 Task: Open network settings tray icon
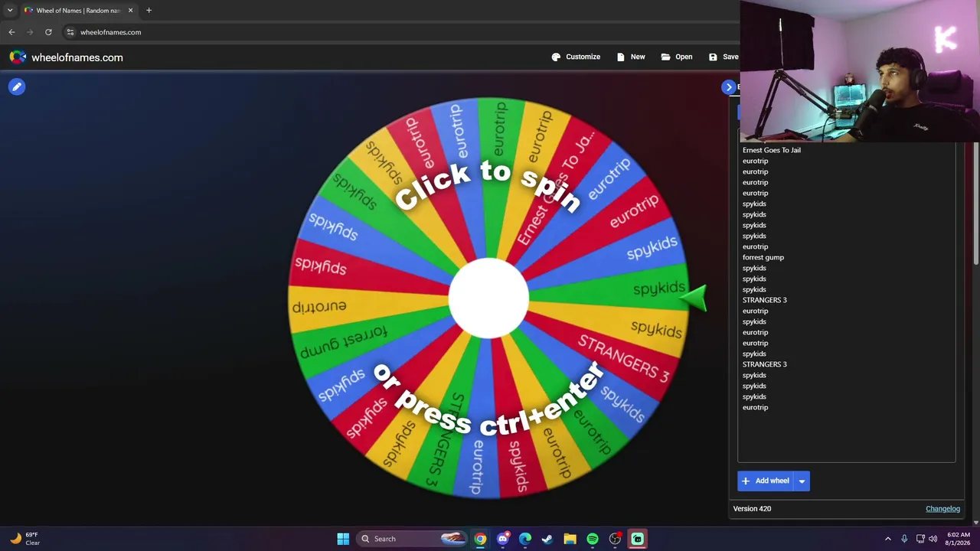920,539
